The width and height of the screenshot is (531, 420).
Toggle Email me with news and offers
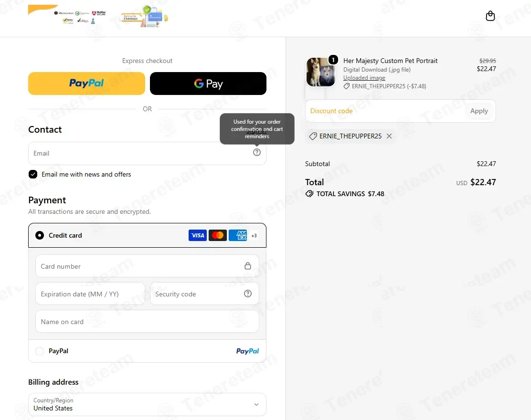click(33, 174)
